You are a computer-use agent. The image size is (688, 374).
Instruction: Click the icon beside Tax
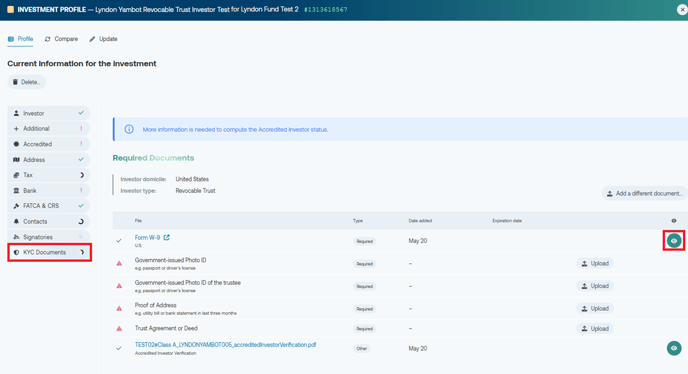point(16,175)
